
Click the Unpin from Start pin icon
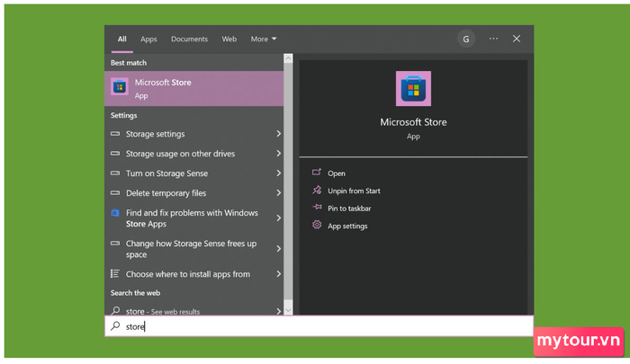316,191
